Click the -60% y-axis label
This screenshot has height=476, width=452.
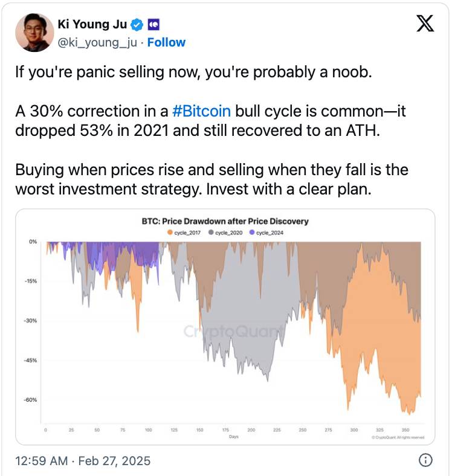coord(30,400)
